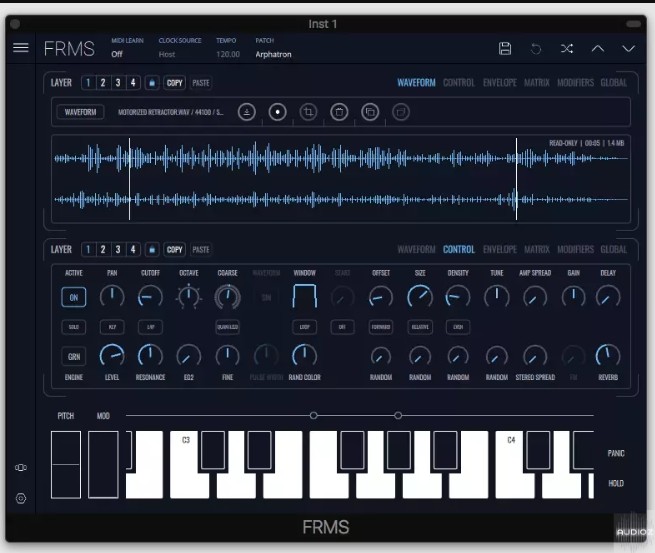Click the Pitch wheel strip

click(x=66, y=464)
